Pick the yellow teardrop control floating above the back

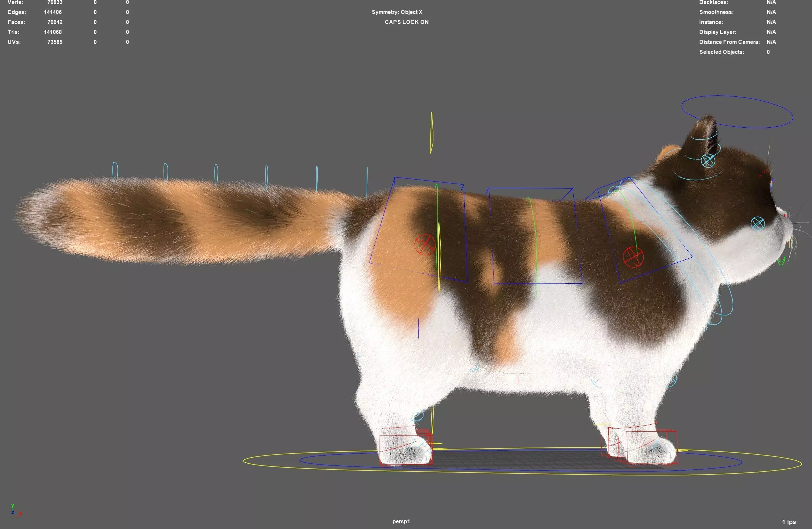tap(431, 132)
